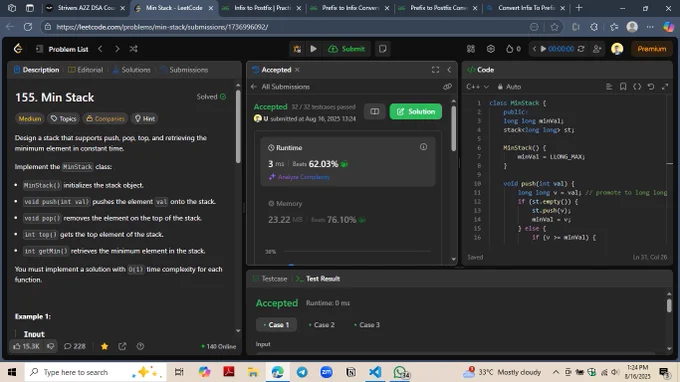Select Case 3 test case

coord(367,325)
